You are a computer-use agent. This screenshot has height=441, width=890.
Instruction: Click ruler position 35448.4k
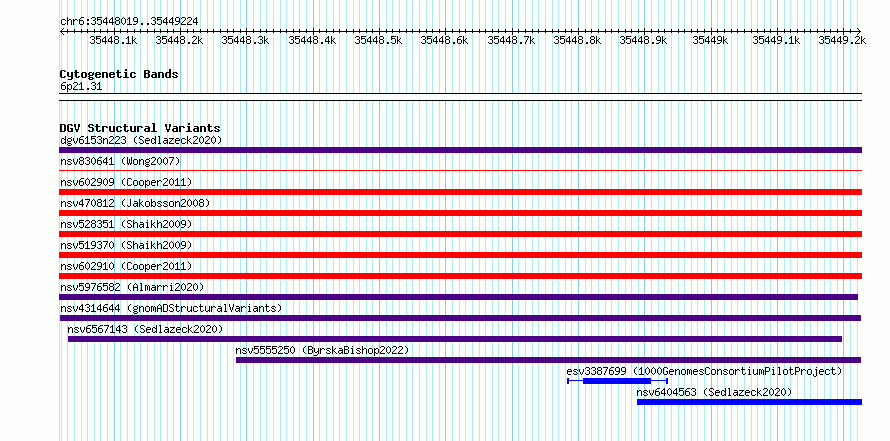(x=312, y=40)
